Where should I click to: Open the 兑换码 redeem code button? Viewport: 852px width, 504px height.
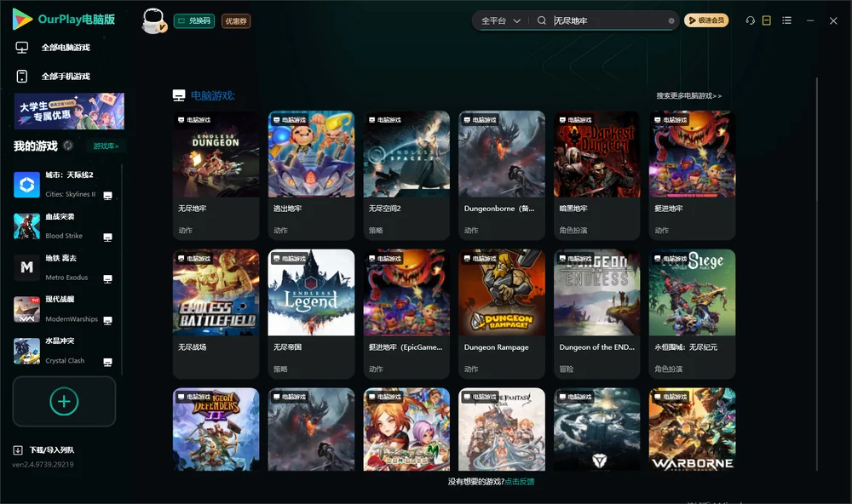[194, 21]
